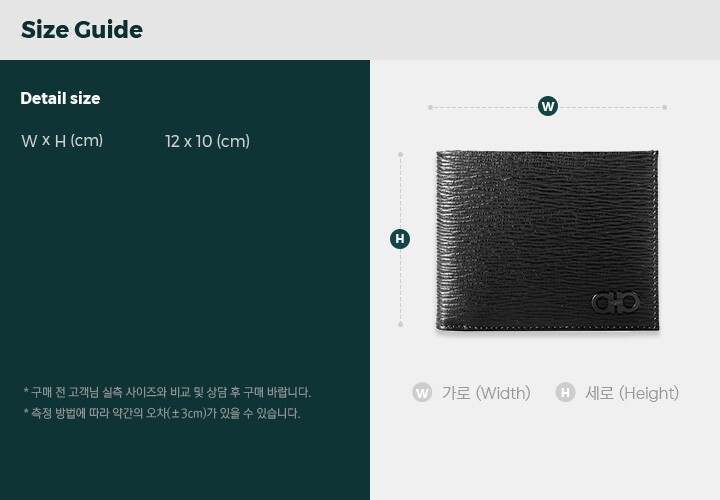Viewport: 720px width, 500px height.
Task: Click the 세로 (Height) legend text
Action: [x=632, y=393]
